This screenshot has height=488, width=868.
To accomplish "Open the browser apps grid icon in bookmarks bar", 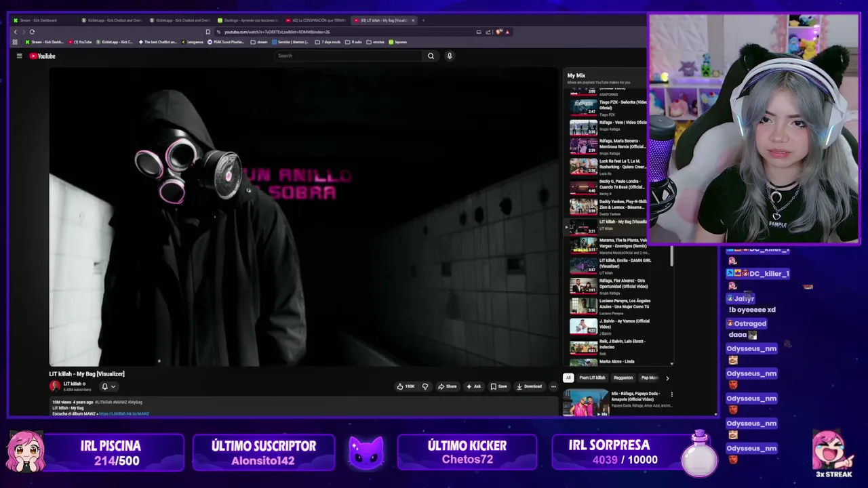I will click(15, 42).
